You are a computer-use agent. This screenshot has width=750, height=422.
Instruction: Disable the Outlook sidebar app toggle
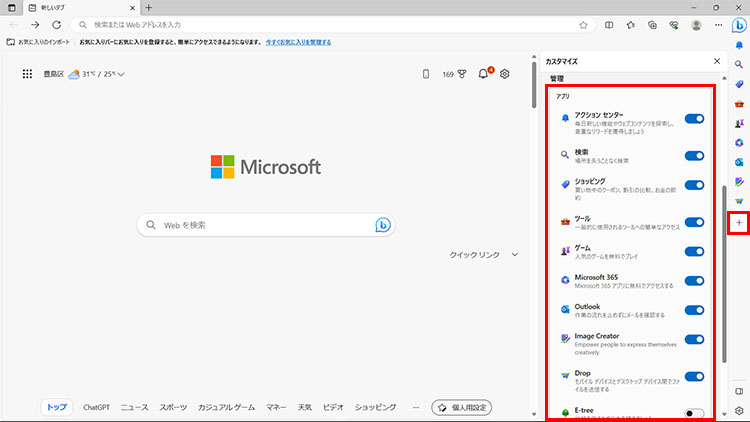694,310
